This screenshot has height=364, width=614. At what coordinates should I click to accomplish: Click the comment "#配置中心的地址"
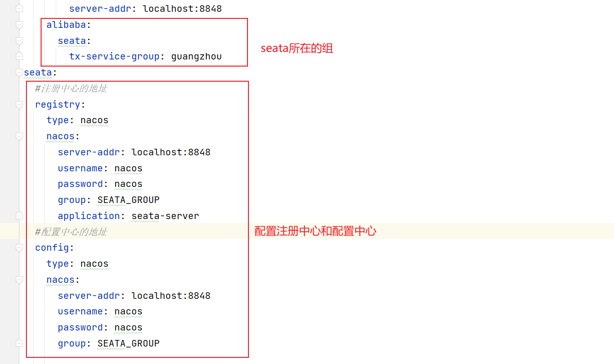(x=71, y=232)
